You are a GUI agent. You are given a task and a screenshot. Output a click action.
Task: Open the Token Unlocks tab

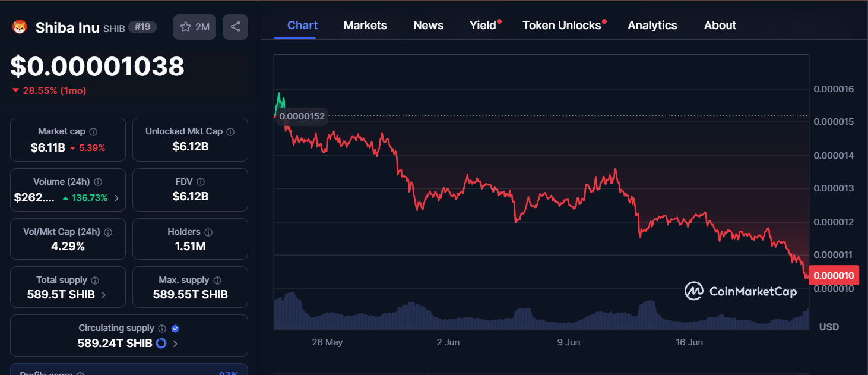(562, 25)
